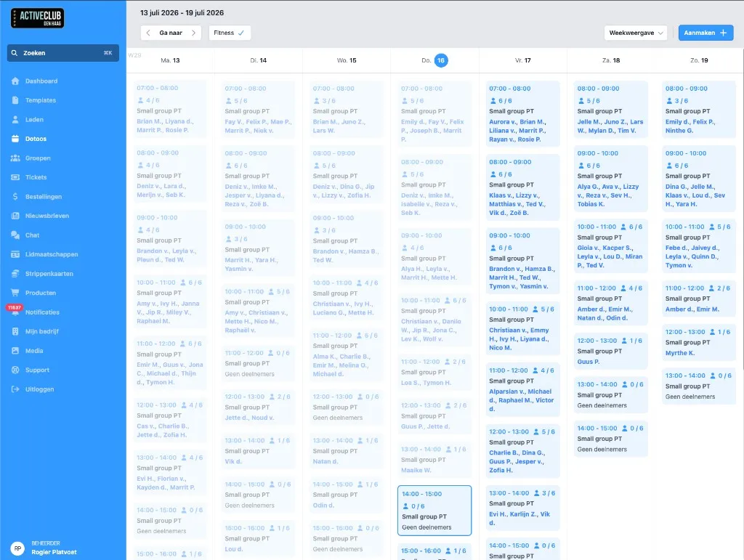Select the Do. 16 day header
Screen dimensions: 744x560
tap(434, 60)
